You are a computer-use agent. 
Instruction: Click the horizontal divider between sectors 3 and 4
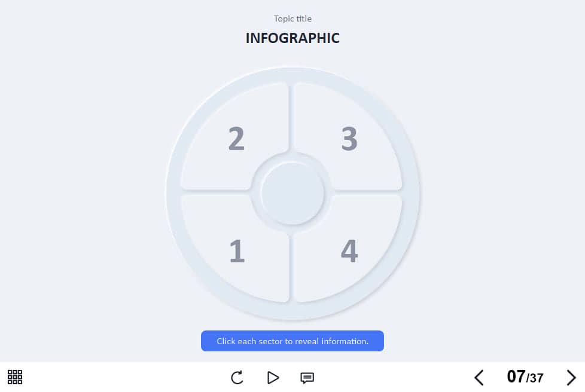(367, 192)
